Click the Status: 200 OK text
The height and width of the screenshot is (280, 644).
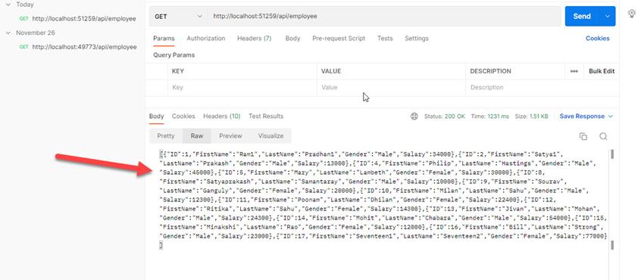(x=445, y=117)
